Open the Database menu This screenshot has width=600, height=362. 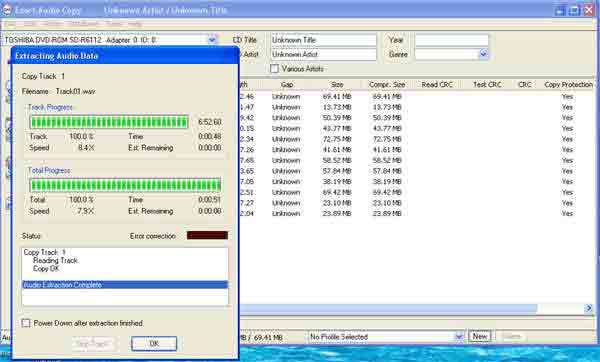[x=83, y=24]
